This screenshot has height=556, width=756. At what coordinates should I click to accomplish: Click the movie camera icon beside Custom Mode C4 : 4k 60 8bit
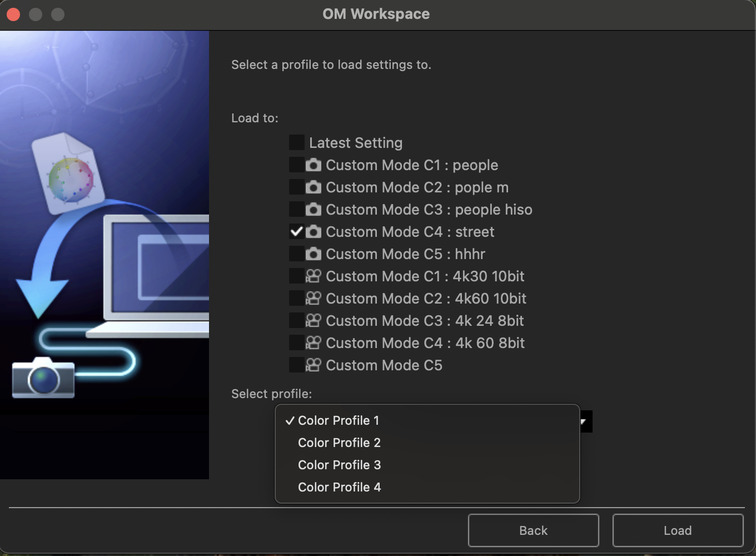[314, 342]
